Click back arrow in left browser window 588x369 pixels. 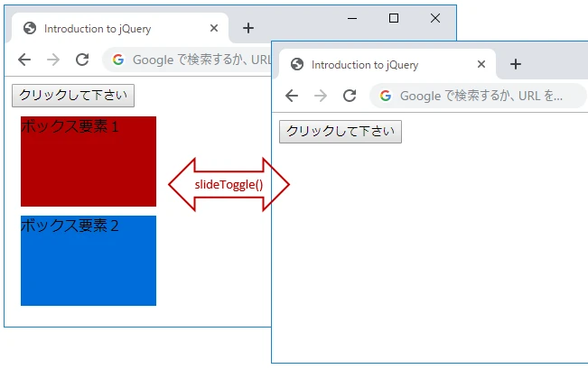pos(24,60)
